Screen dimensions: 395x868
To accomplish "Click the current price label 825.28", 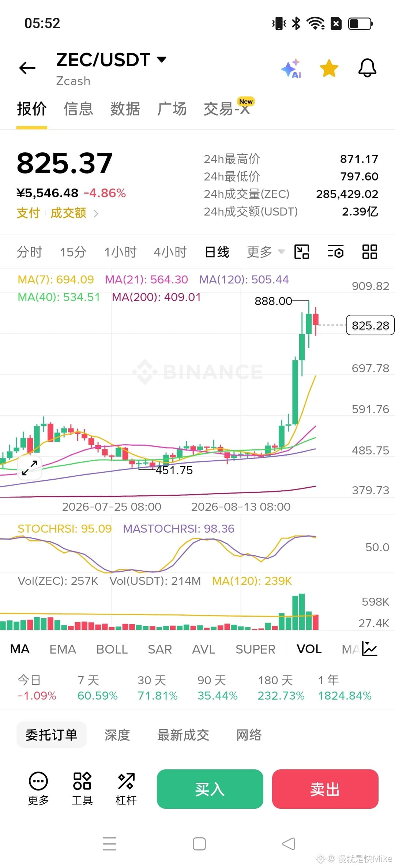I will [x=370, y=325].
